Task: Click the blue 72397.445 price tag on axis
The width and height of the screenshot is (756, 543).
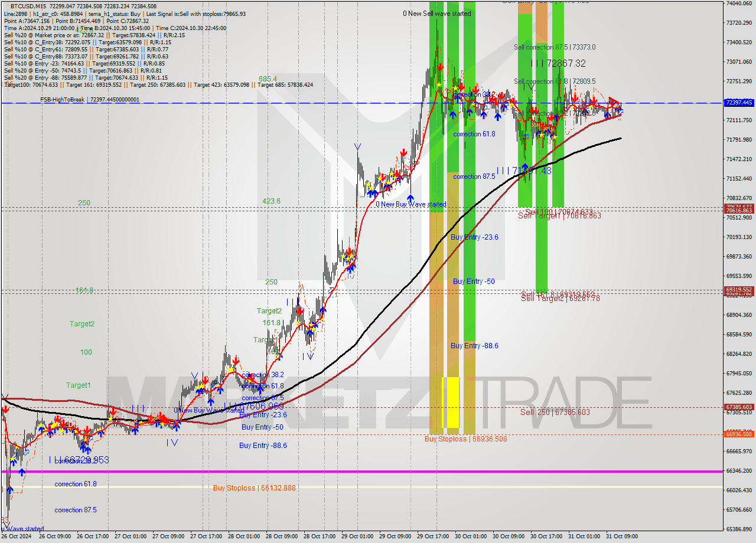Action: click(739, 103)
